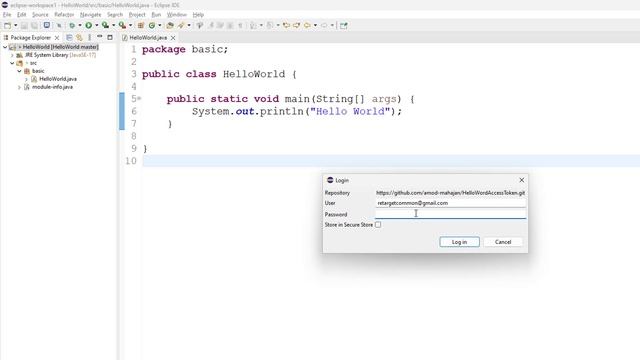
Task: Minimize the Package Explorer view
Action: [100, 37]
